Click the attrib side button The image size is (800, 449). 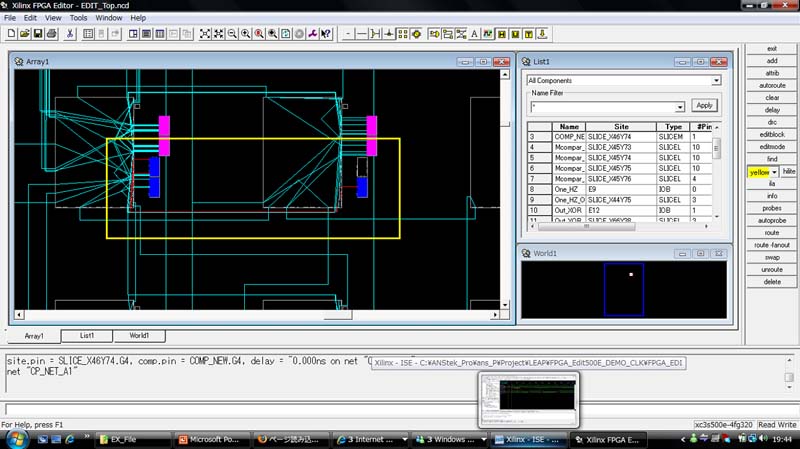(772, 73)
